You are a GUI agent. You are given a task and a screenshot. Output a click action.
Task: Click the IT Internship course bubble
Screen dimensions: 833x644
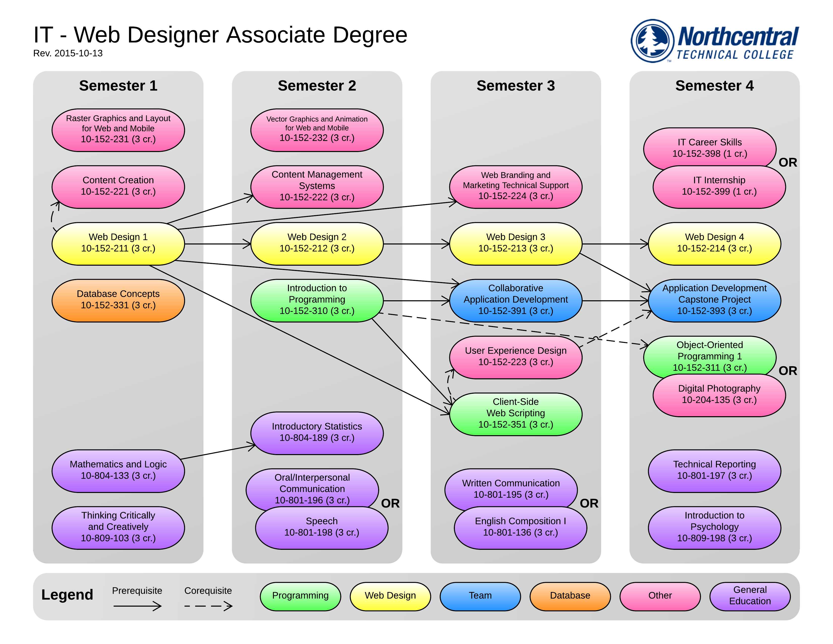[x=719, y=187]
